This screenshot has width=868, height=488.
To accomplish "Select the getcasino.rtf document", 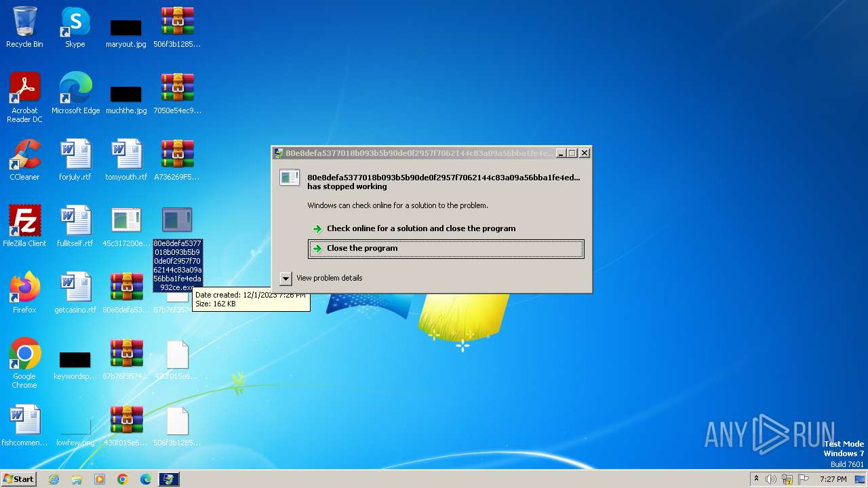I will point(75,293).
